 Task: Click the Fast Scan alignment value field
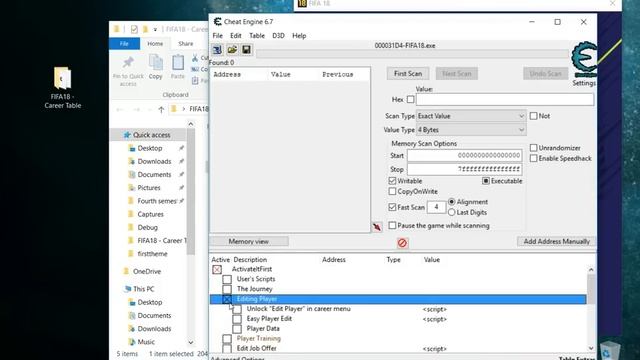(x=436, y=207)
